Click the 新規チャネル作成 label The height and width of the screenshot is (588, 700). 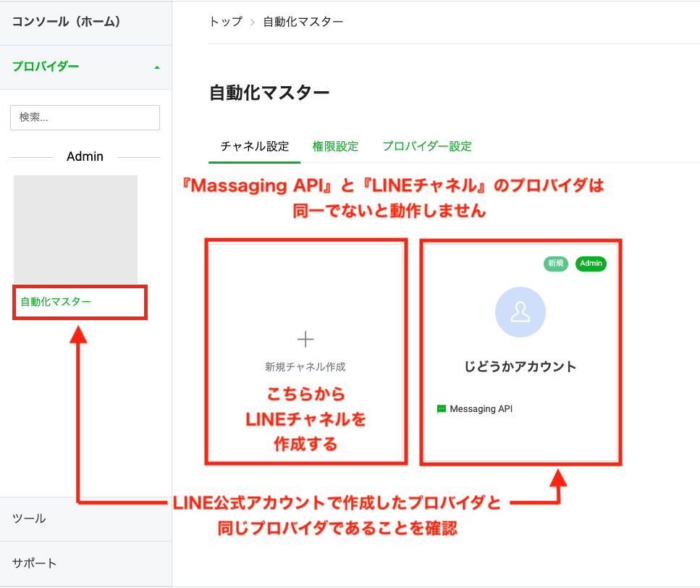pyautogui.click(x=305, y=367)
